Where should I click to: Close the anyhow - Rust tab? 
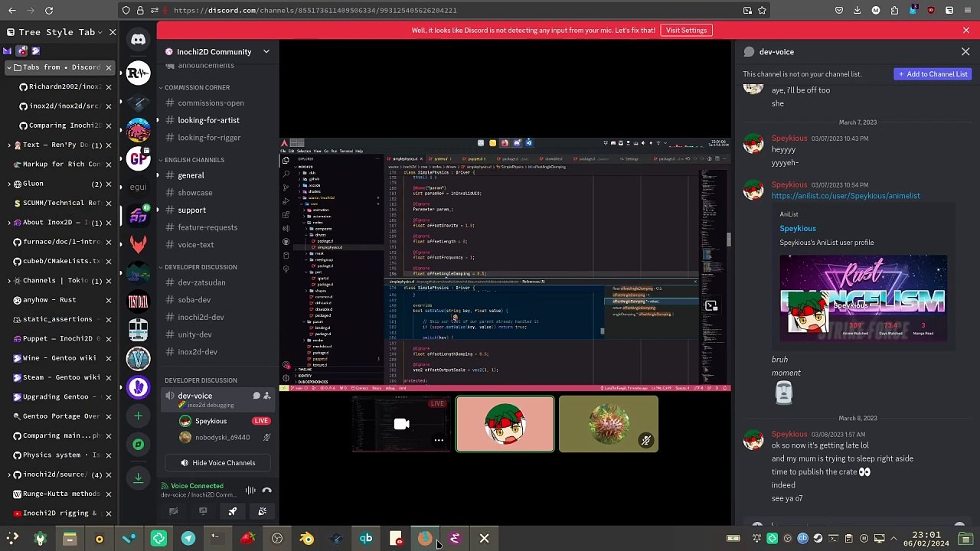(108, 300)
